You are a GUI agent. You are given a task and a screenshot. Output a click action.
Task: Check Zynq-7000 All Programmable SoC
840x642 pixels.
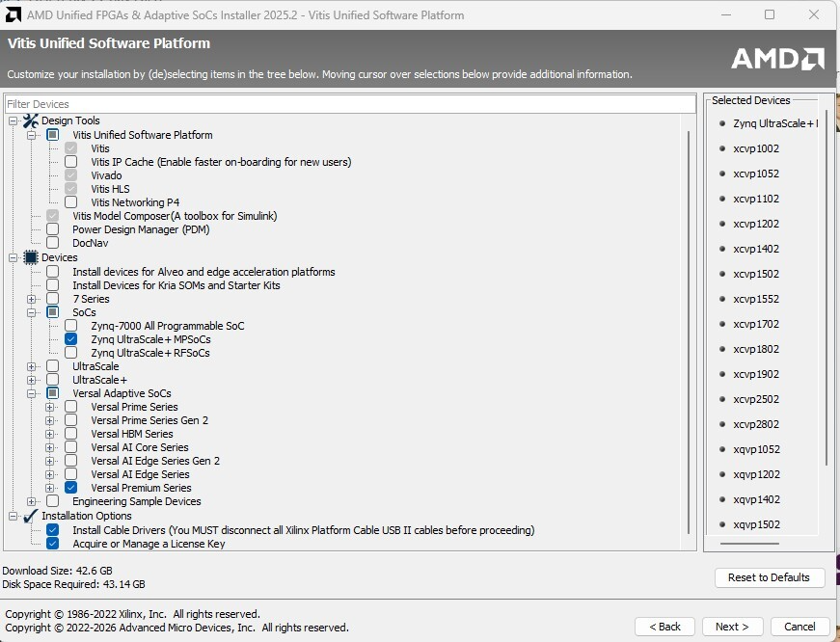[x=70, y=326]
